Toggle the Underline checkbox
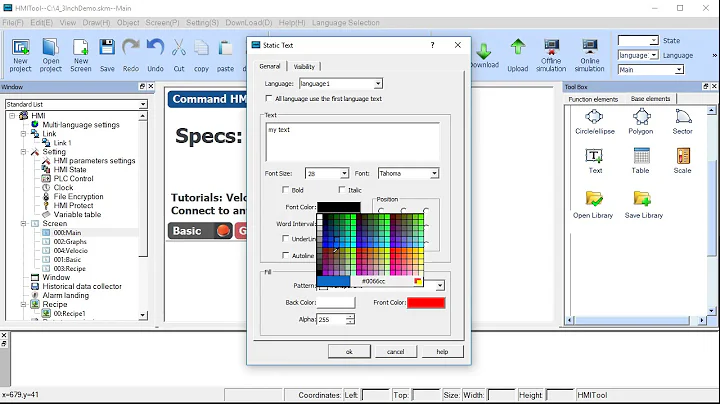 pos(285,239)
